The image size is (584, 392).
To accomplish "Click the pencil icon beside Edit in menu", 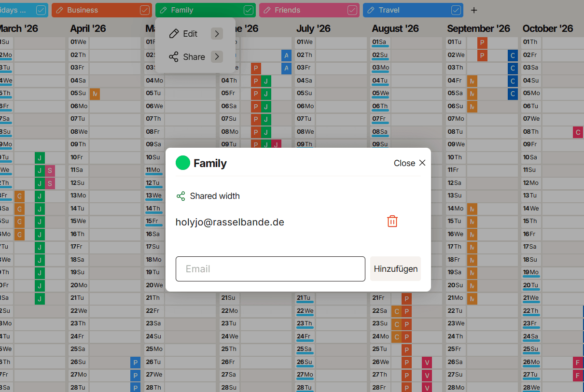I will click(x=174, y=34).
